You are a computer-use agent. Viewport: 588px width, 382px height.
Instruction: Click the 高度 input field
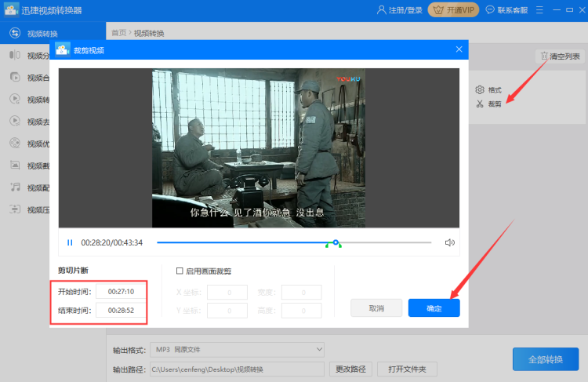click(302, 311)
